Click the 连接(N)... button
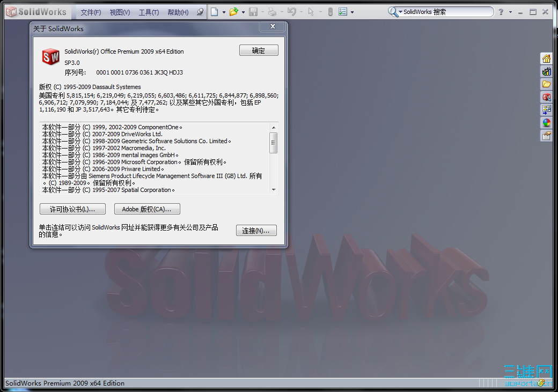558x392 pixels. (256, 231)
